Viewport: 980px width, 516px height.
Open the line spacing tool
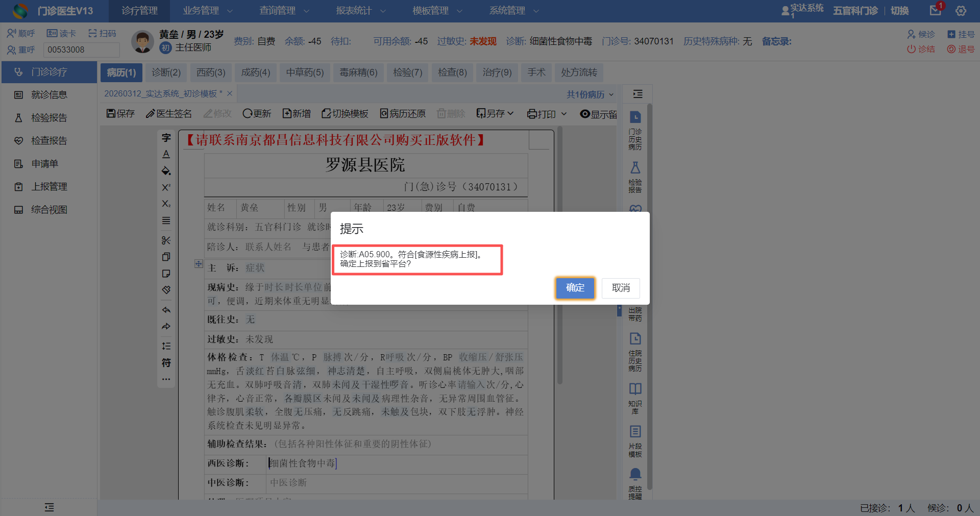166,346
